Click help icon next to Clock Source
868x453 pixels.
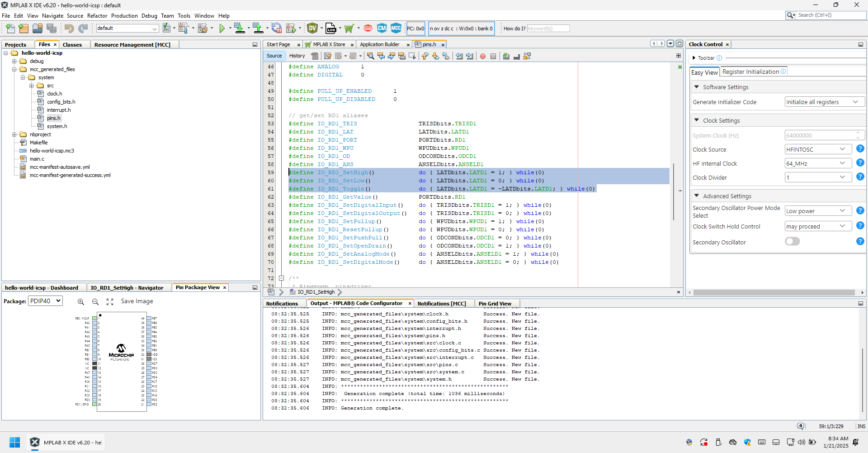pos(860,148)
